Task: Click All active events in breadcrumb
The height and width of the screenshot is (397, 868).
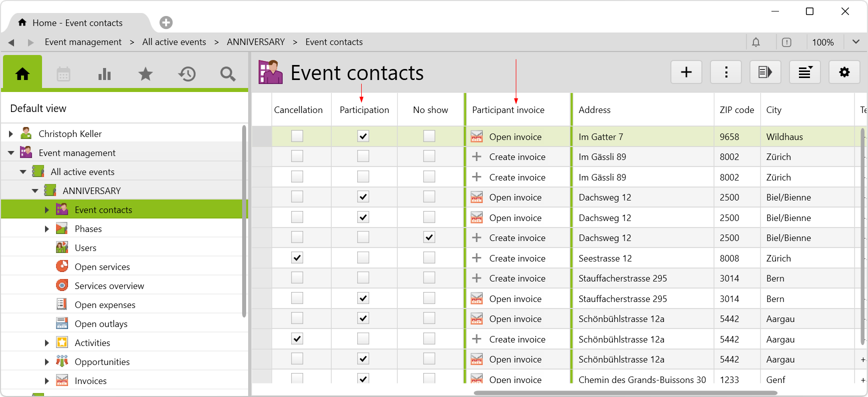Action: point(174,42)
